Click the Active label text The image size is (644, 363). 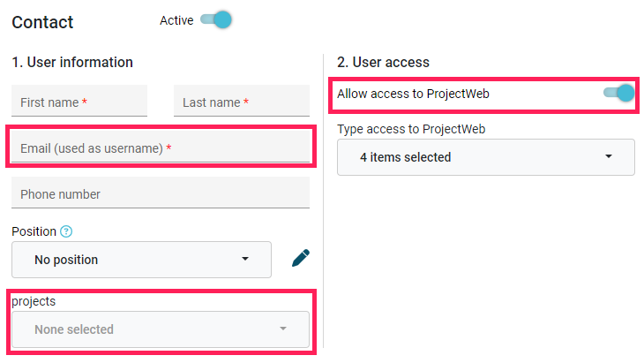pyautogui.click(x=176, y=20)
